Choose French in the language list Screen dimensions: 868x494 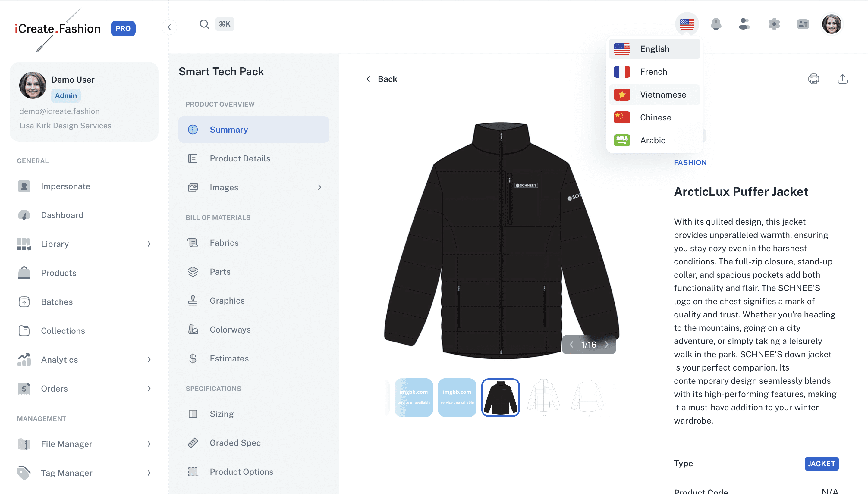[x=654, y=72]
